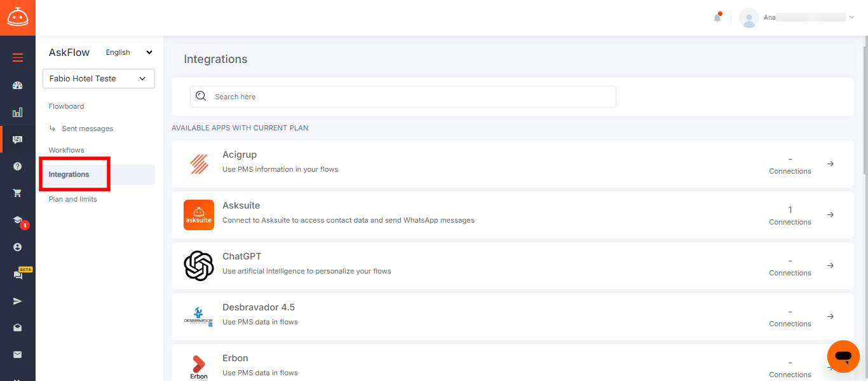Viewport: 868px width, 381px height.
Task: Open the Fabio Hotel Teste selector
Action: (98, 78)
